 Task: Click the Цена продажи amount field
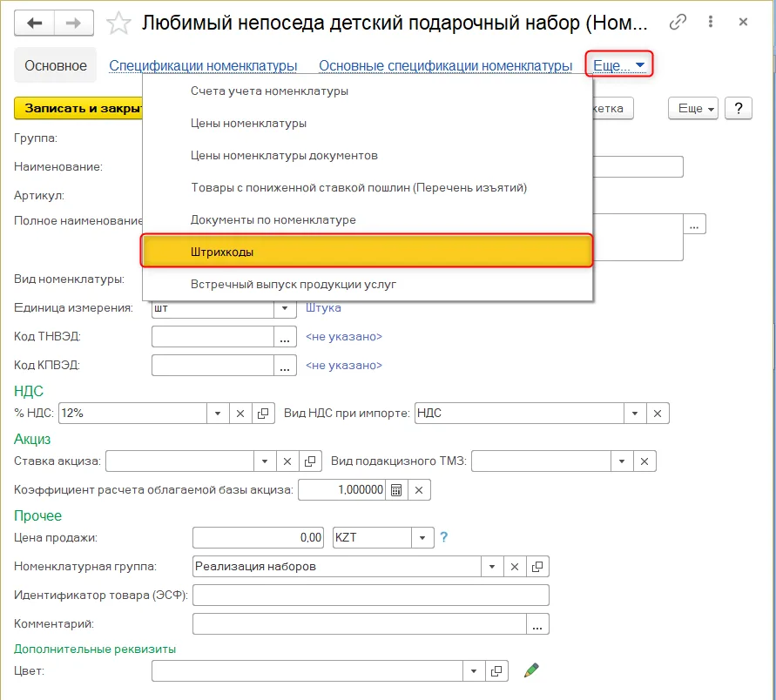point(258,538)
